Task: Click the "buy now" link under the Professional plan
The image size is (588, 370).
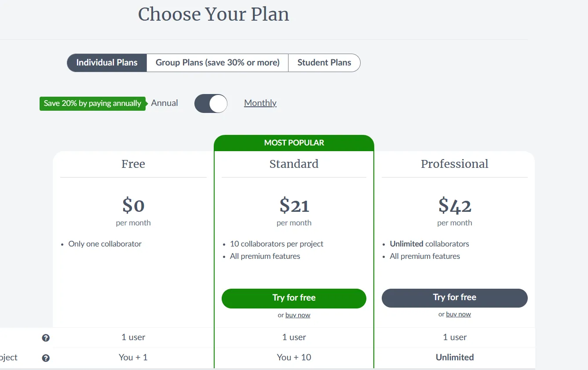Action: pos(458,314)
